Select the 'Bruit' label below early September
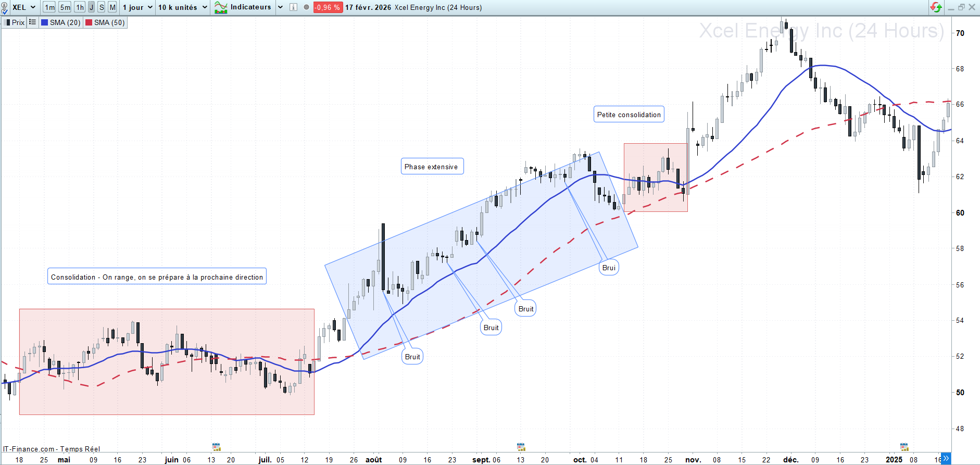 [491, 328]
